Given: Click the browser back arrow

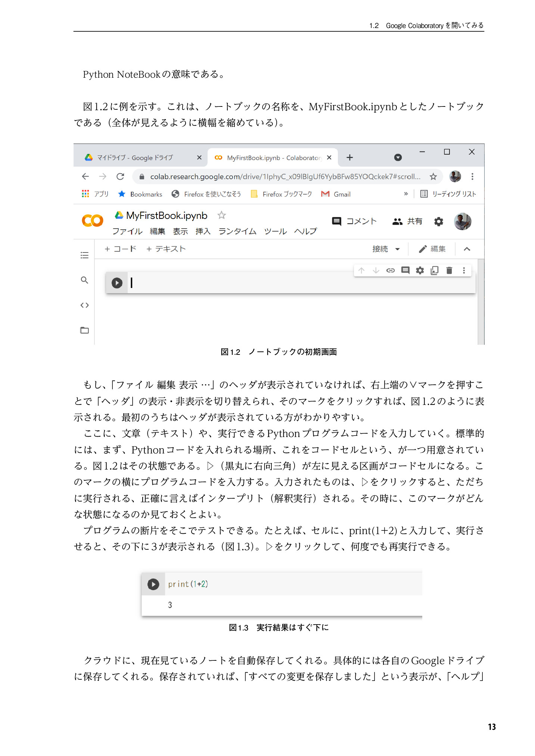Looking at the screenshot, I should pyautogui.click(x=85, y=176).
